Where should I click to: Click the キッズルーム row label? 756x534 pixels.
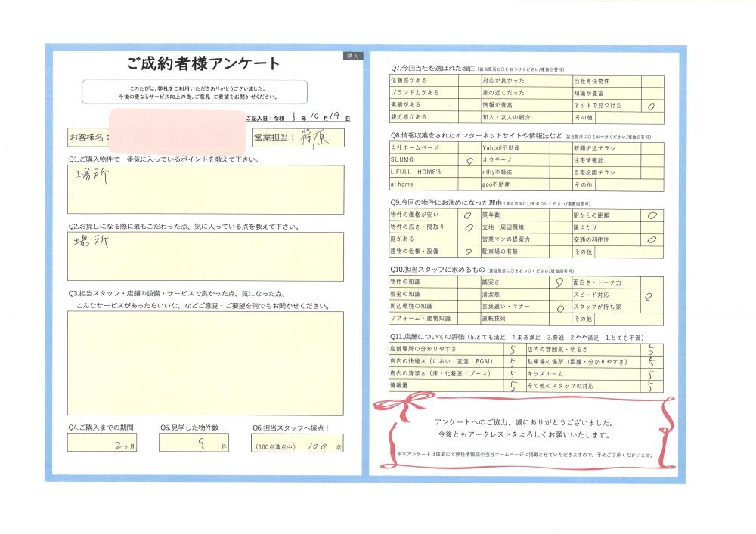coord(545,374)
